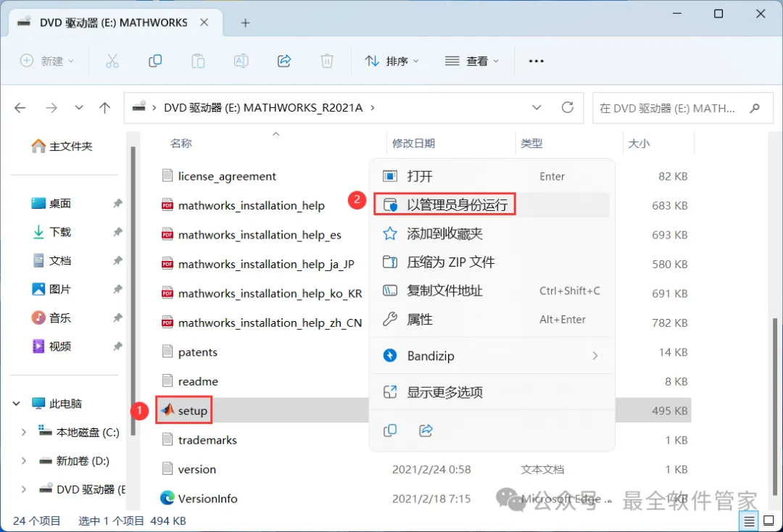Choose 压缩为 ZIP 文件 in context menu

point(492,262)
